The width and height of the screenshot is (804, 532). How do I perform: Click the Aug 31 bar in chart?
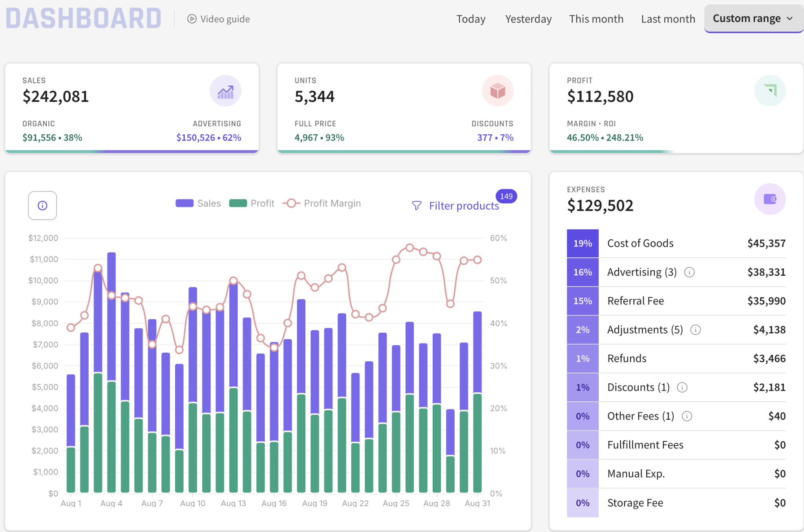click(477, 402)
